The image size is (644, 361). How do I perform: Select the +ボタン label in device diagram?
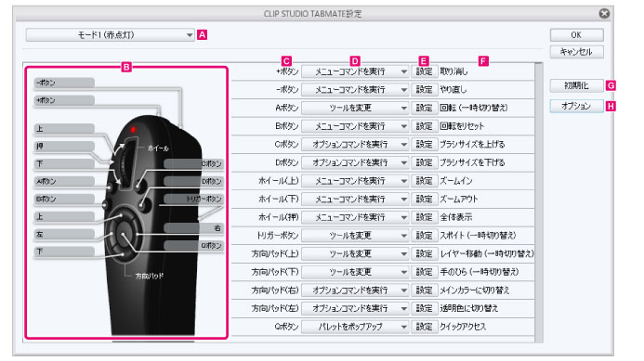tap(64, 100)
